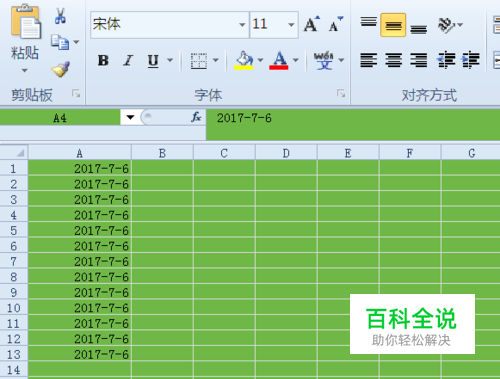
Task: Toggle bold formatting
Action: pyautogui.click(x=103, y=60)
